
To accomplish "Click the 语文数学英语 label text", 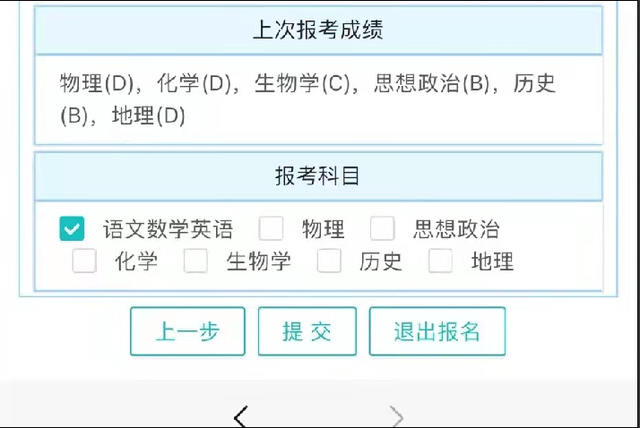I will pos(168,229).
